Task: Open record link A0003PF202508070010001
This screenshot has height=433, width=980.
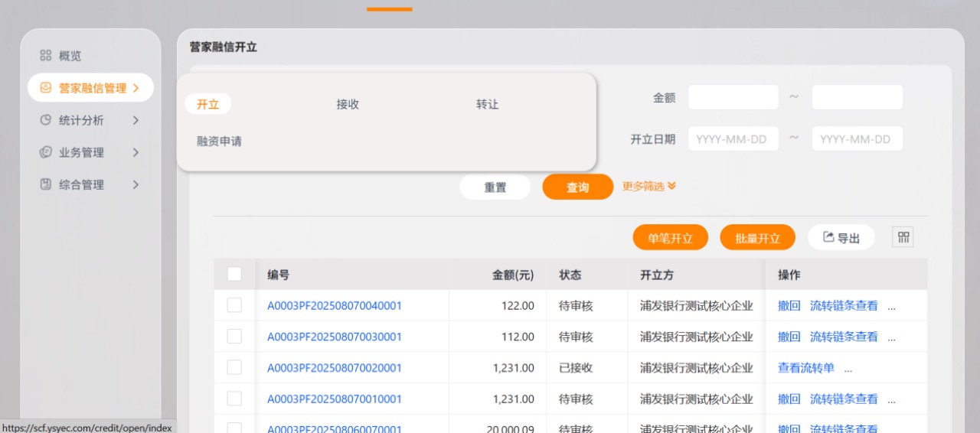Action: (334, 399)
